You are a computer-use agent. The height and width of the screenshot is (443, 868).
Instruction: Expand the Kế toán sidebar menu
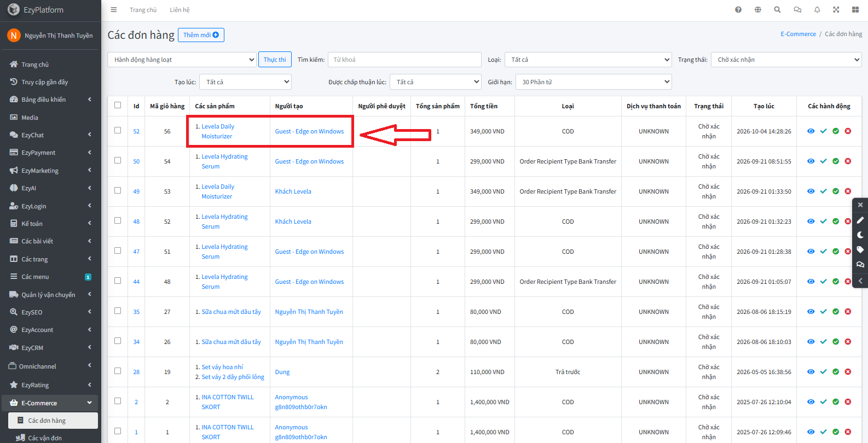click(50, 224)
